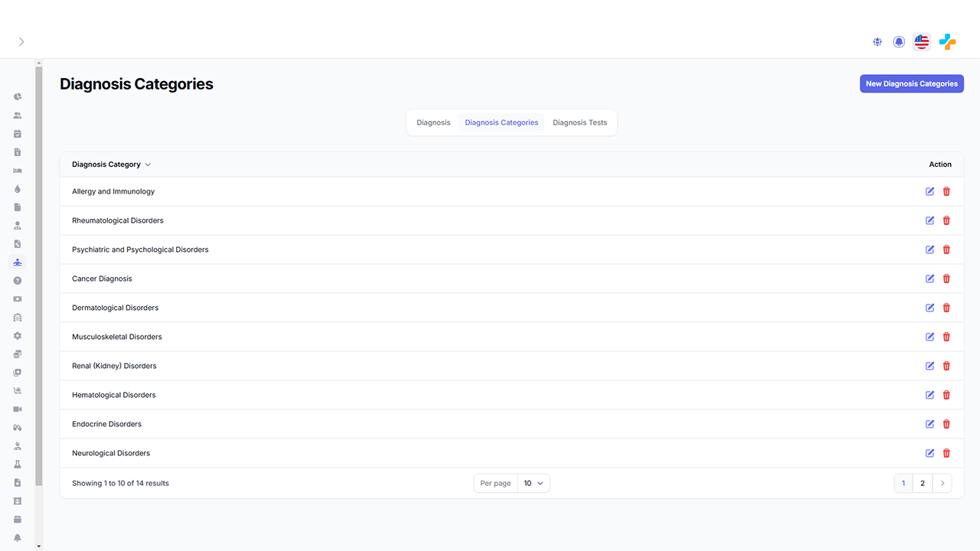Viewport: 980px width, 551px height.
Task: Switch to the Diagnosis tab
Action: pos(433,122)
